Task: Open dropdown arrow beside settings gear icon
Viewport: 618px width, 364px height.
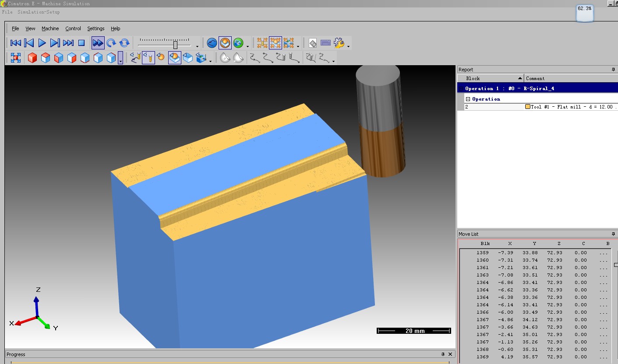Action: (x=349, y=46)
